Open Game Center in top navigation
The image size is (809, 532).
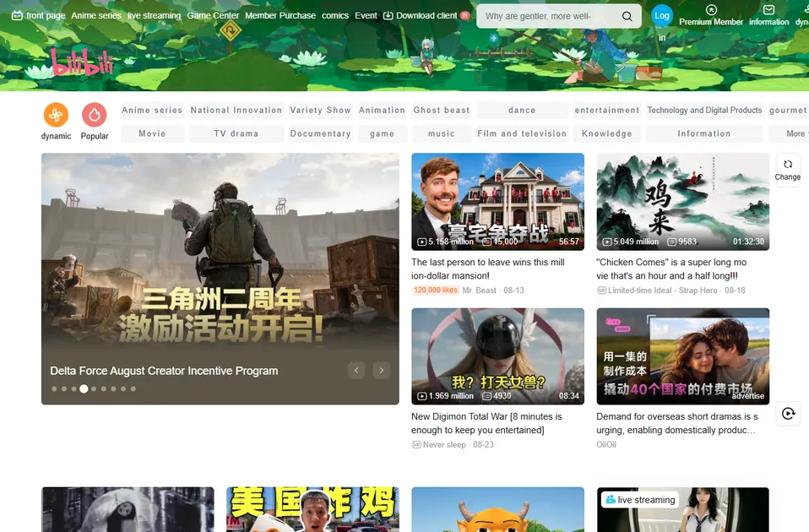(x=213, y=15)
